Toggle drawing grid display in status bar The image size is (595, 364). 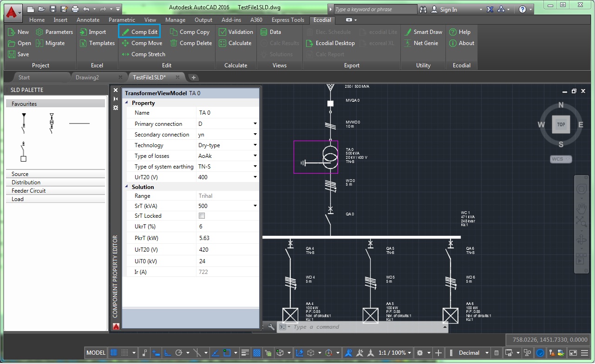pyautogui.click(x=113, y=353)
